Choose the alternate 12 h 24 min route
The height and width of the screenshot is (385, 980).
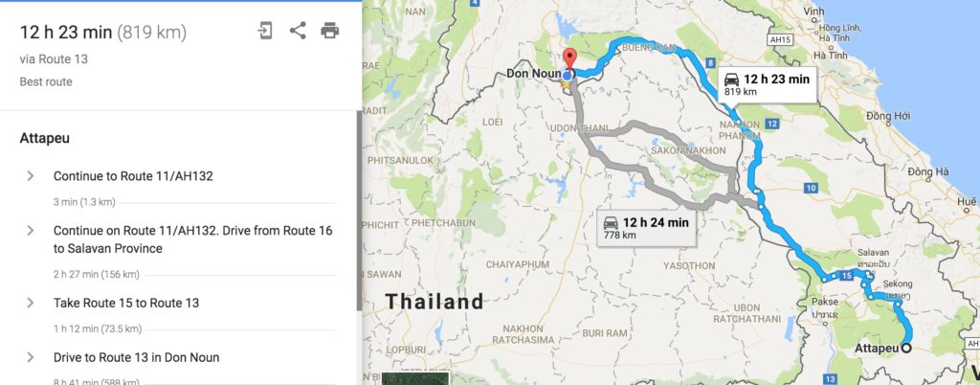point(646,228)
